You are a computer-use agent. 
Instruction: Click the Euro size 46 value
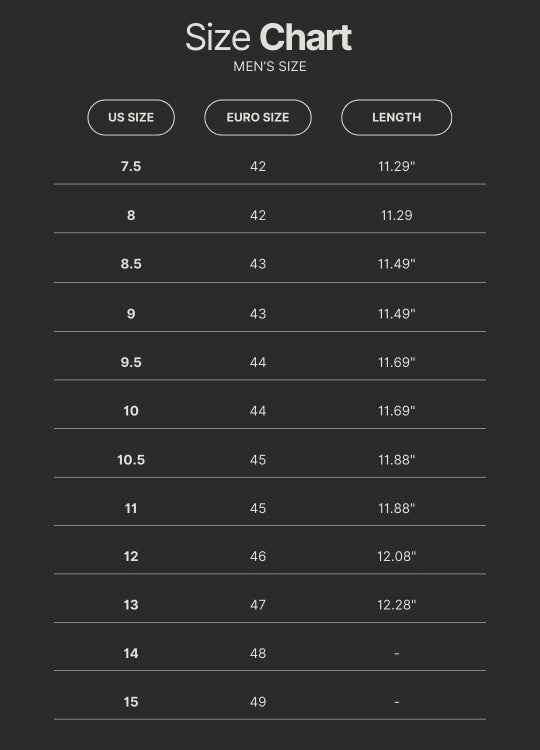(258, 556)
